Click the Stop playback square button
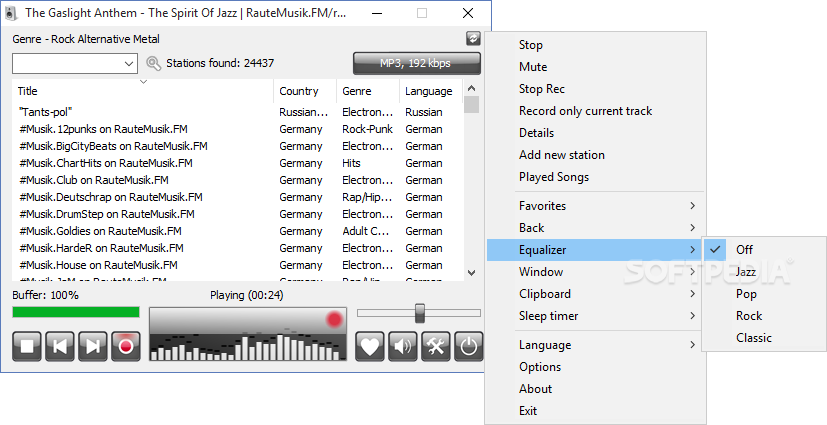Image resolution: width=827 pixels, height=425 pixels. coord(26,346)
